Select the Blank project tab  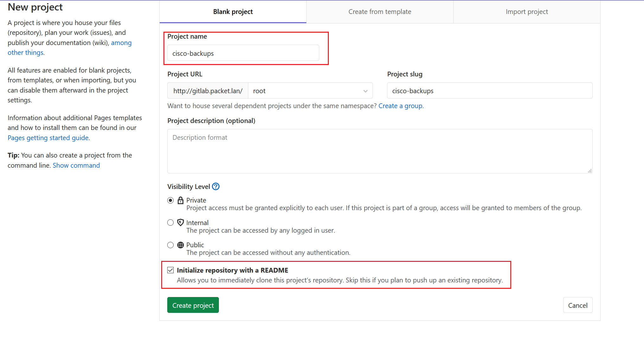pyautogui.click(x=233, y=12)
